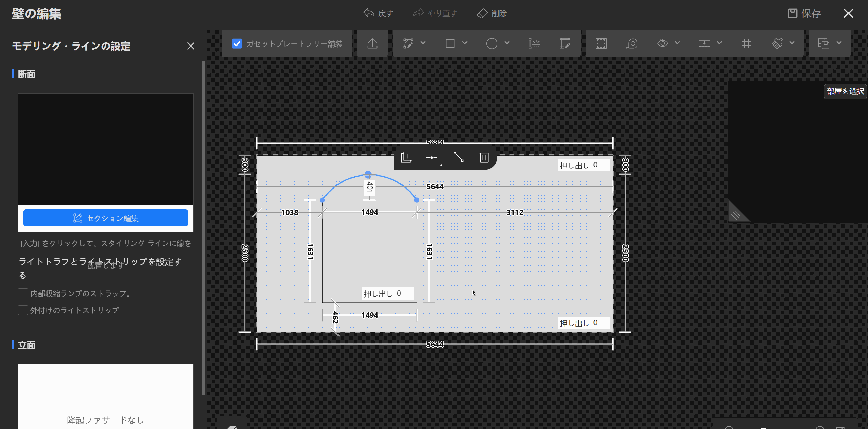Click the arc-to-line convert icon
The width and height of the screenshot is (868, 429).
[459, 157]
